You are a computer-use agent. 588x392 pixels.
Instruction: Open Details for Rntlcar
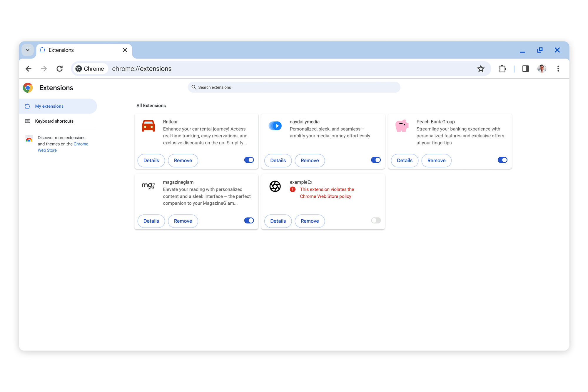[151, 161]
